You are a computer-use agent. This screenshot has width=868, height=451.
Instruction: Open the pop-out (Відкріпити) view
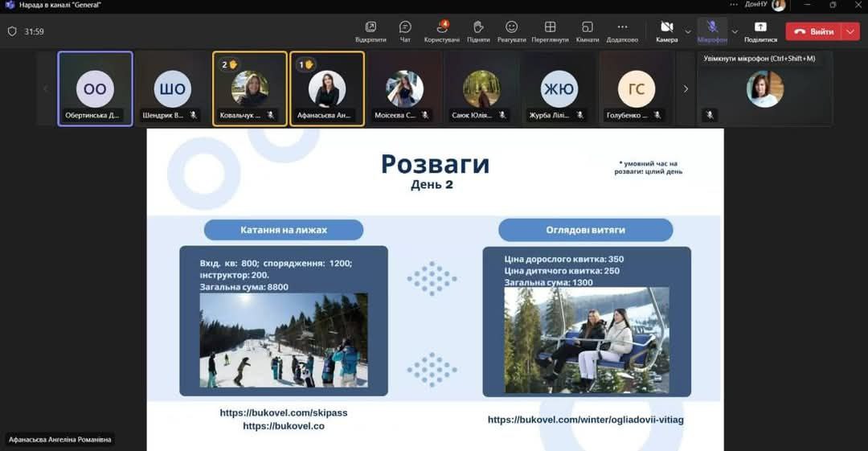pos(371,31)
